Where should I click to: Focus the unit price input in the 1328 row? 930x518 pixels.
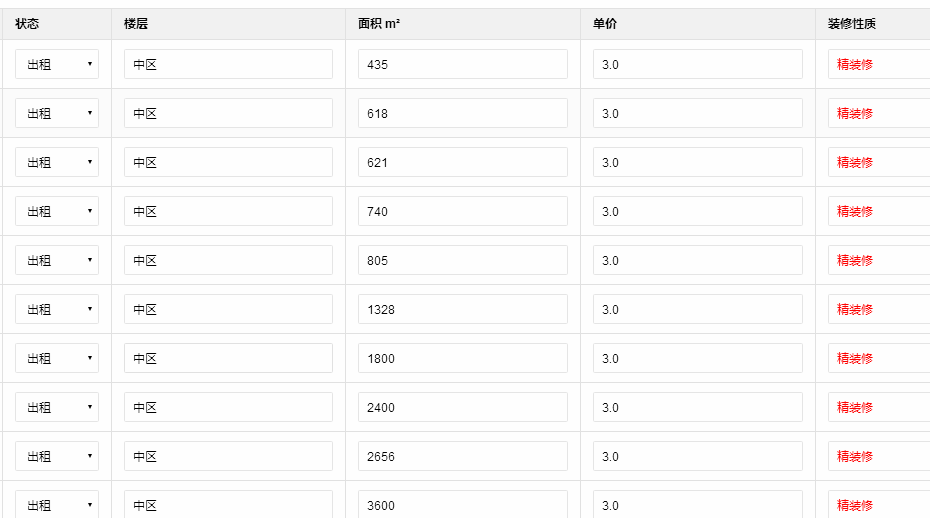tap(697, 309)
